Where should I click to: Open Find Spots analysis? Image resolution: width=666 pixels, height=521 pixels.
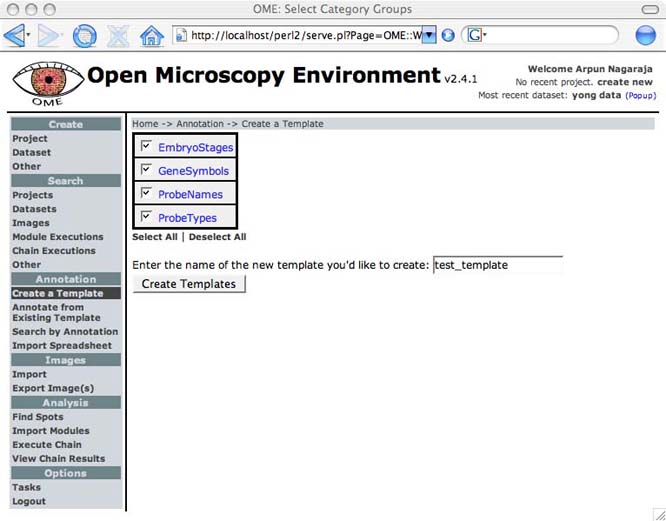38,417
